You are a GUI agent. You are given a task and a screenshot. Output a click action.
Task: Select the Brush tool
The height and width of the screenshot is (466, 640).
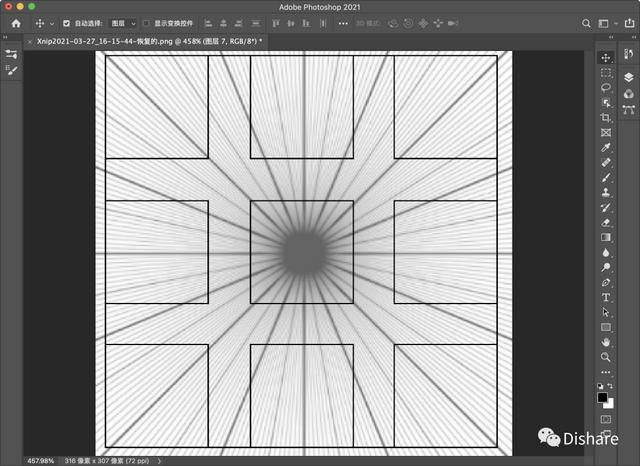606,178
